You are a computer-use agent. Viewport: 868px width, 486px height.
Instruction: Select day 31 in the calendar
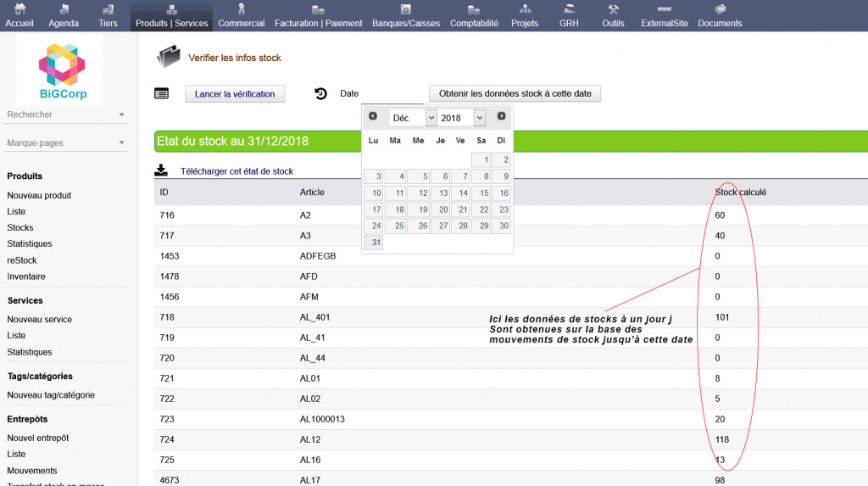coord(374,243)
